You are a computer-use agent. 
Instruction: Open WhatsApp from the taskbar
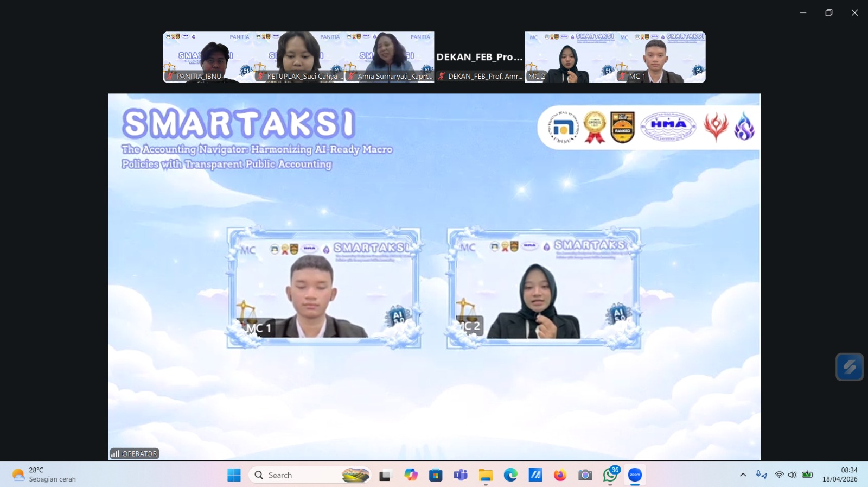[x=610, y=475]
